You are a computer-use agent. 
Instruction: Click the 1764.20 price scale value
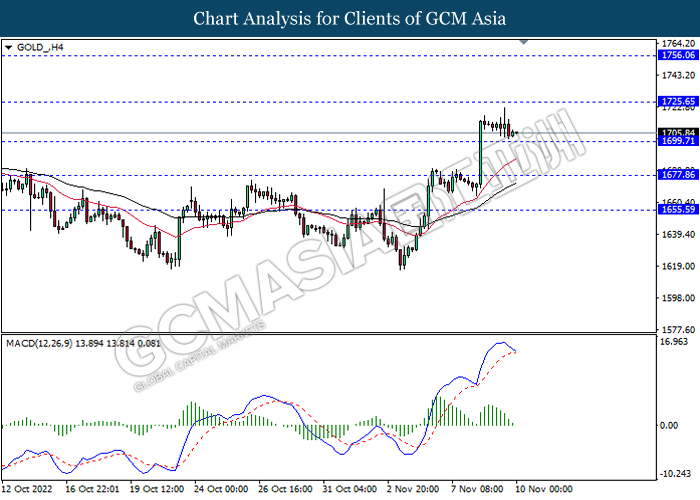tap(678, 43)
